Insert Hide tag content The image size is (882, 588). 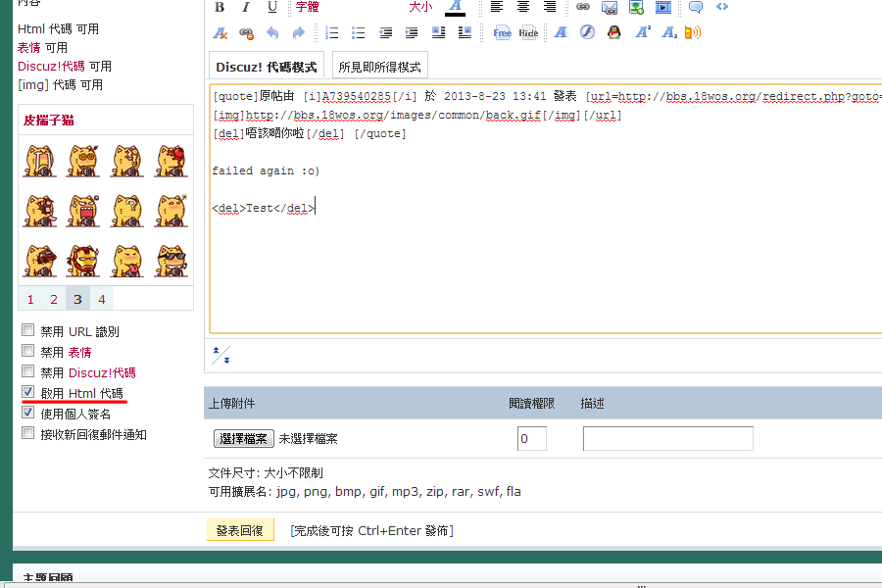pyautogui.click(x=528, y=32)
